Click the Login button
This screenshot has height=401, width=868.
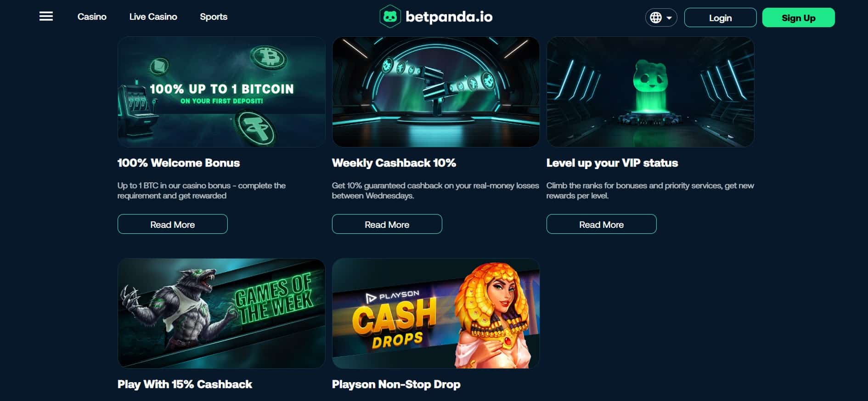point(720,17)
